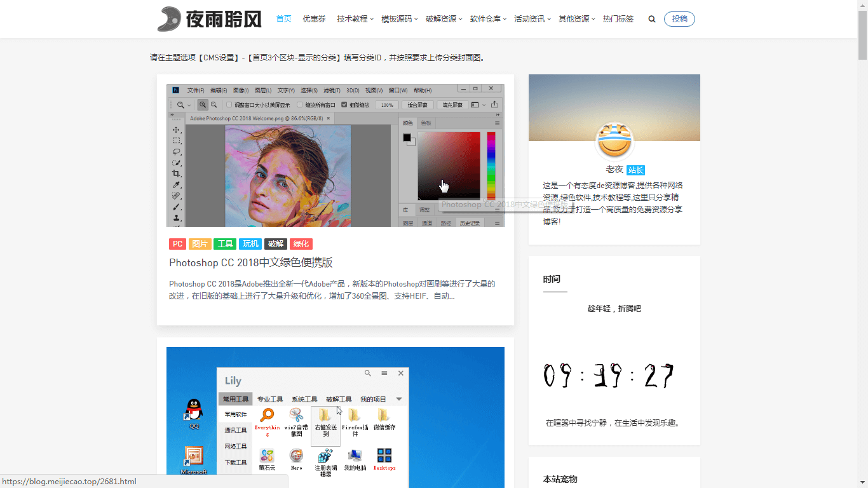The width and height of the screenshot is (868, 488).
Task: Click the Photoshop post excerpt text
Action: coord(332,290)
